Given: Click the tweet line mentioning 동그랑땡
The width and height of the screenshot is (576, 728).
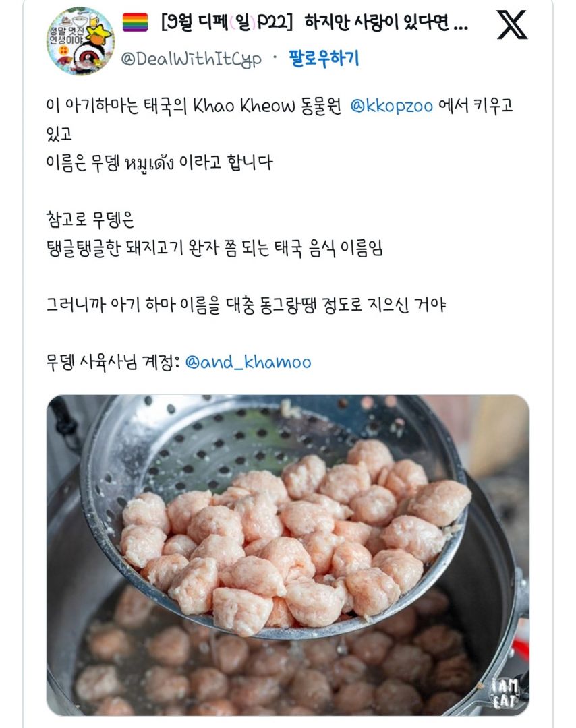Looking at the screenshot, I should click(246, 305).
